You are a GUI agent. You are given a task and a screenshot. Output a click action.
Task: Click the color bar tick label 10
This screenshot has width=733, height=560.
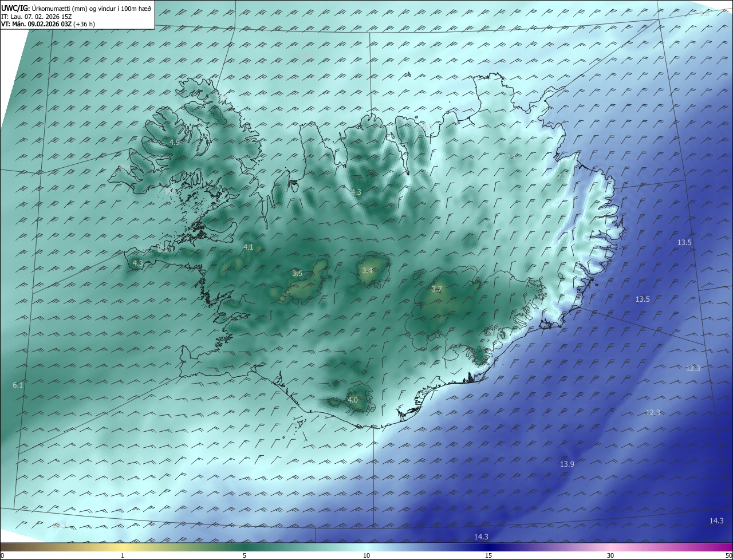click(366, 555)
